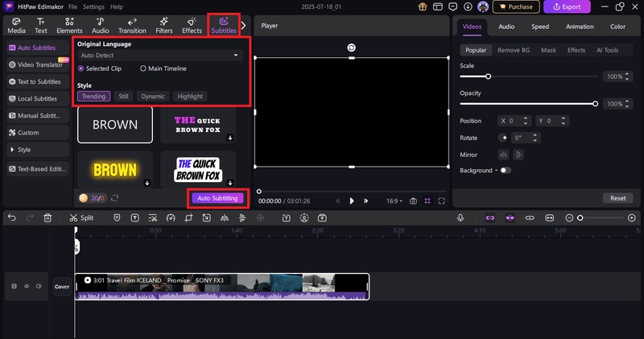
Task: Toggle the purple magnetic snap icon
Action: pyautogui.click(x=510, y=217)
